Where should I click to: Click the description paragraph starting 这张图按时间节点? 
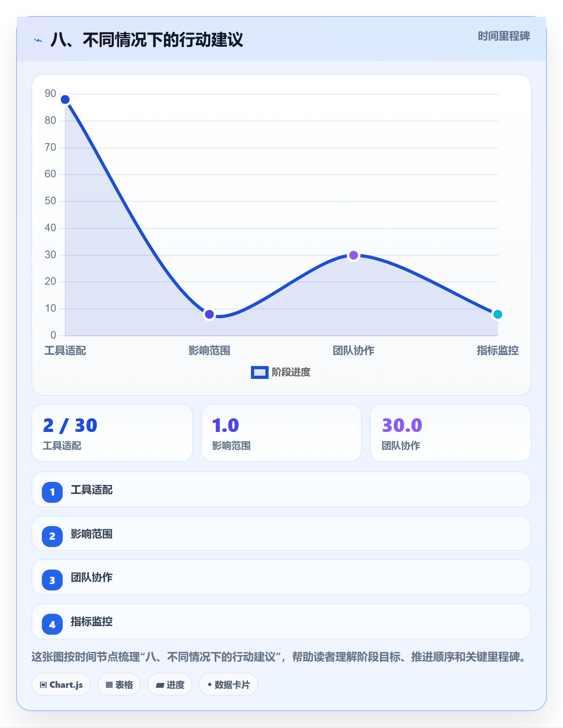point(279,657)
